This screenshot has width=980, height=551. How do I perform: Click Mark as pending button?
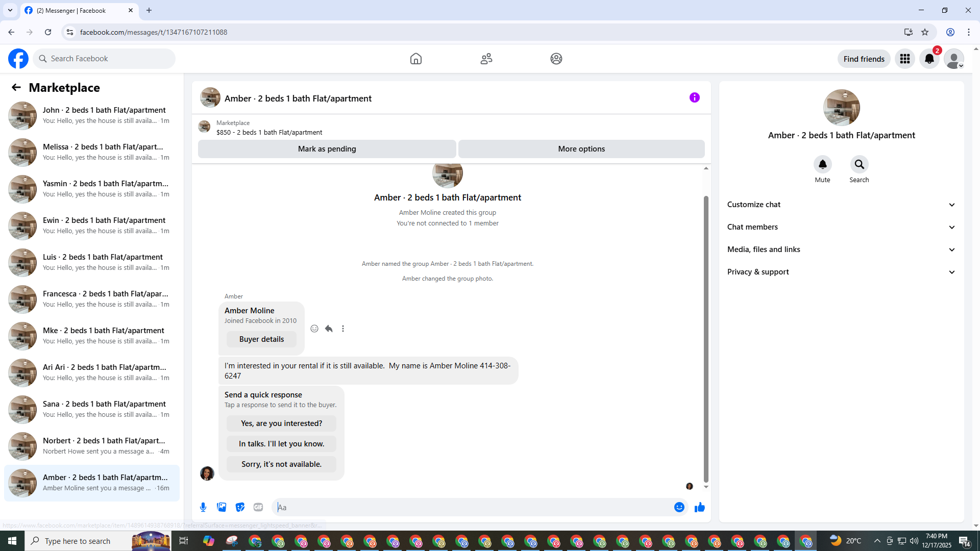coord(327,149)
